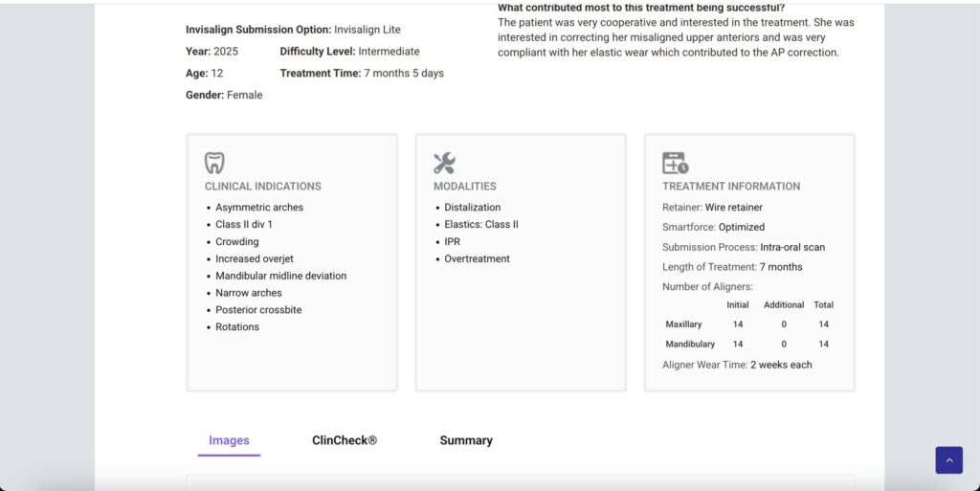Viewport: 980px width, 491px height.
Task: Click the Treatment Information heading
Action: click(x=731, y=187)
